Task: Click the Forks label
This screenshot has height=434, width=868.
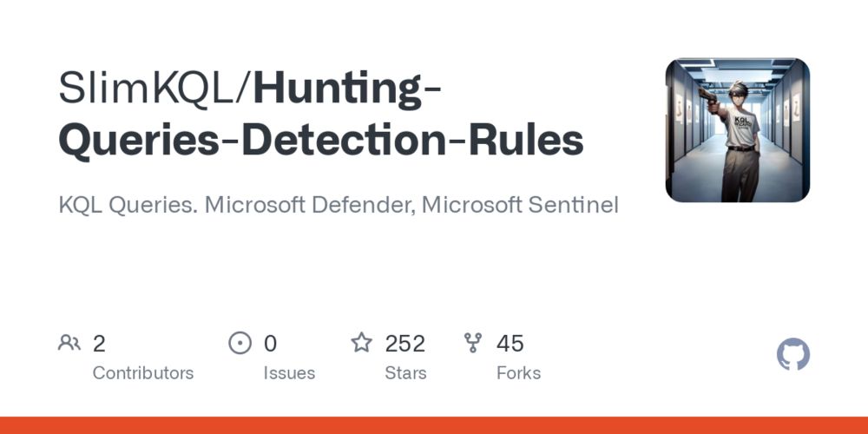Action: pyautogui.click(x=519, y=373)
